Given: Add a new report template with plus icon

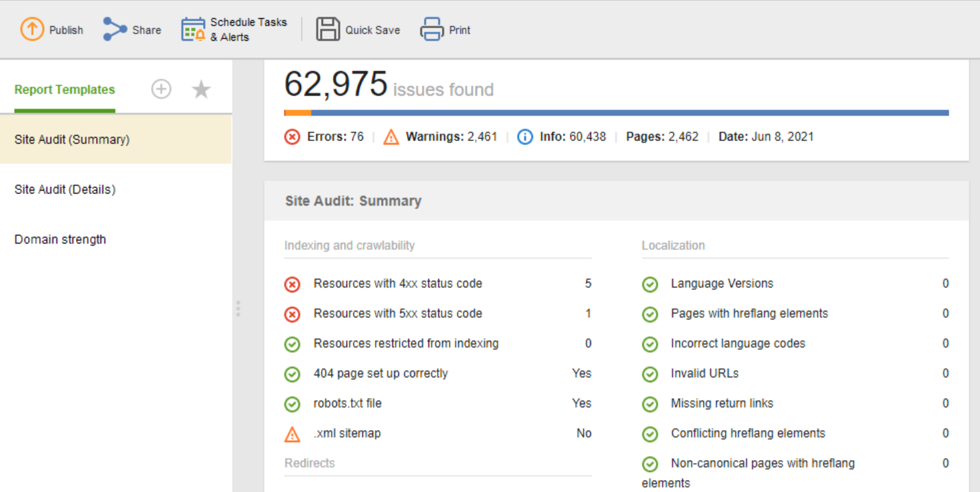Looking at the screenshot, I should point(161,89).
